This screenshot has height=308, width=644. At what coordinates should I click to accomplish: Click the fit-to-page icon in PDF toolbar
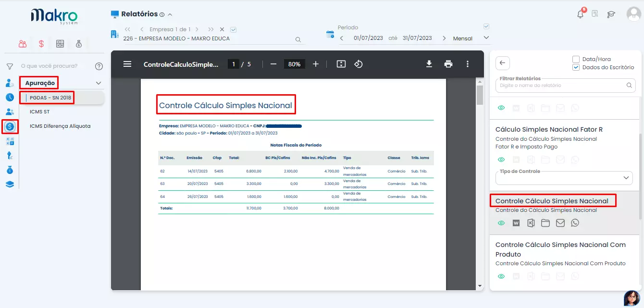[341, 64]
